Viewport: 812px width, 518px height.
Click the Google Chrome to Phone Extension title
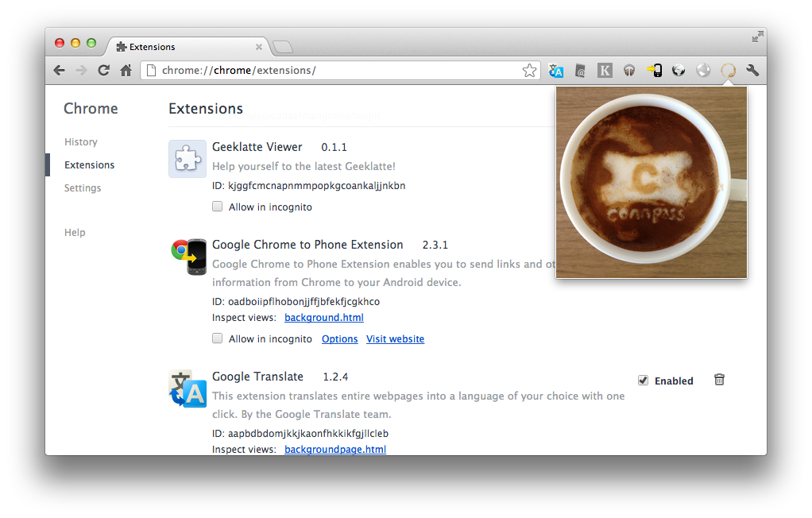[307, 245]
